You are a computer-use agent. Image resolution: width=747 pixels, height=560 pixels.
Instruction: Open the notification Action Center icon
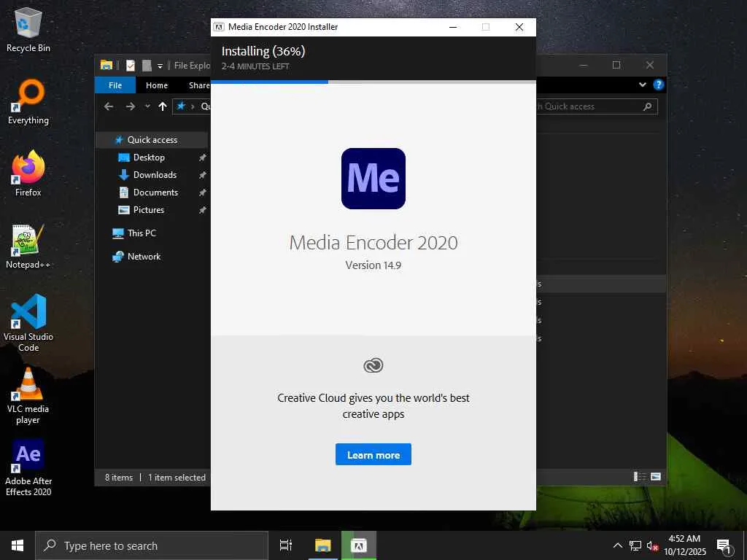coord(724,546)
